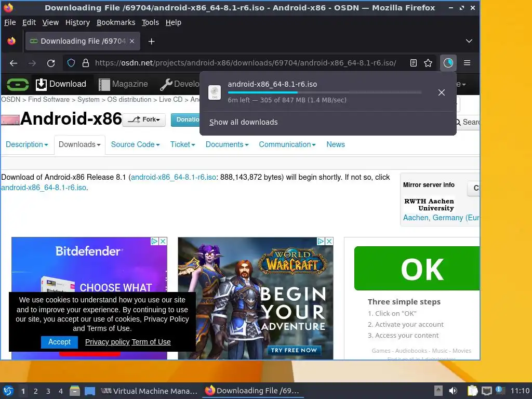532x399 pixels.
Task: Open the OSDN Download section
Action: coord(61,84)
